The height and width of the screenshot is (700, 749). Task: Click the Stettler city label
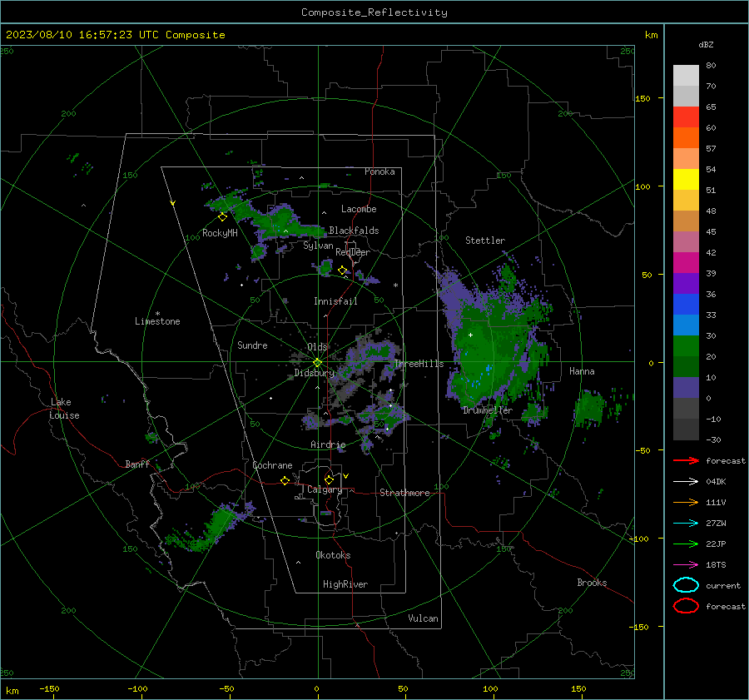[485, 241]
